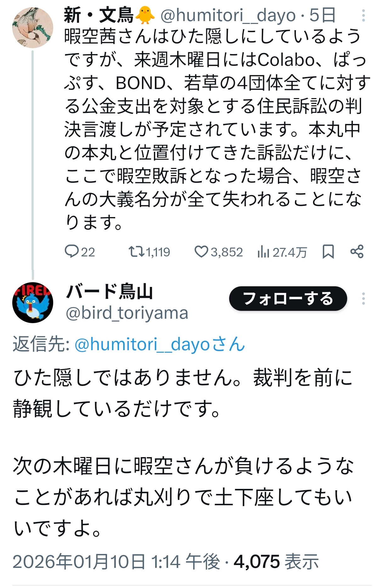Like the tweet with heart icon
The width and height of the screenshot is (384, 588).
201,252
